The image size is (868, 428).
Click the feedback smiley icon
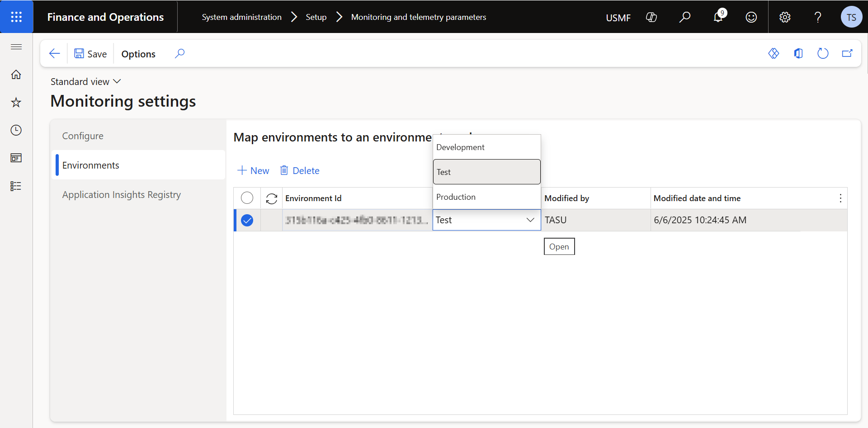pyautogui.click(x=751, y=17)
